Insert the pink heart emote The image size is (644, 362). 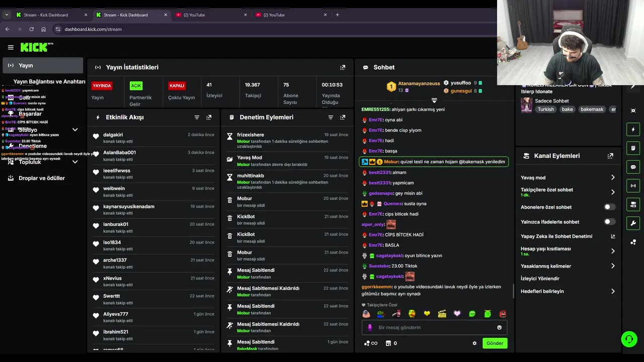point(457,314)
